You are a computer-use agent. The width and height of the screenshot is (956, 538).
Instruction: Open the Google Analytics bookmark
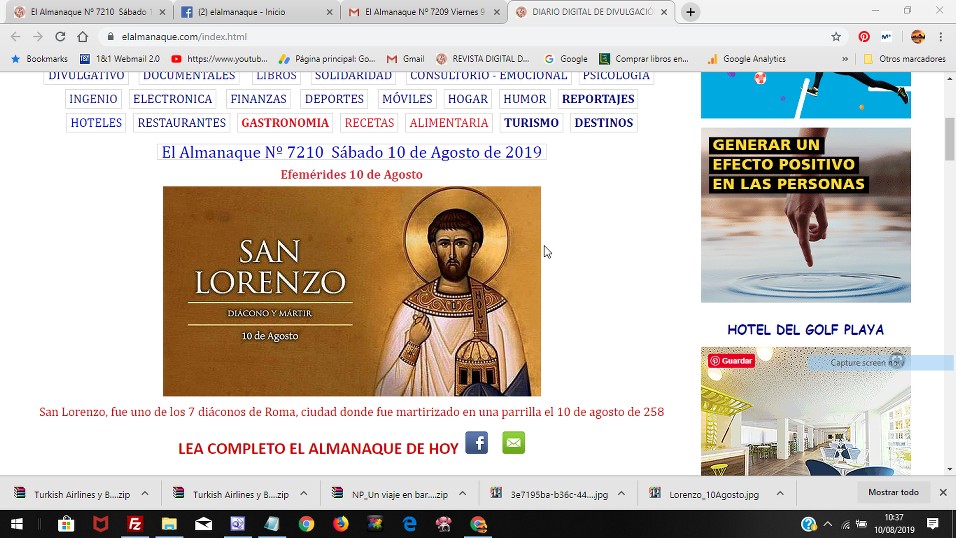pos(747,59)
